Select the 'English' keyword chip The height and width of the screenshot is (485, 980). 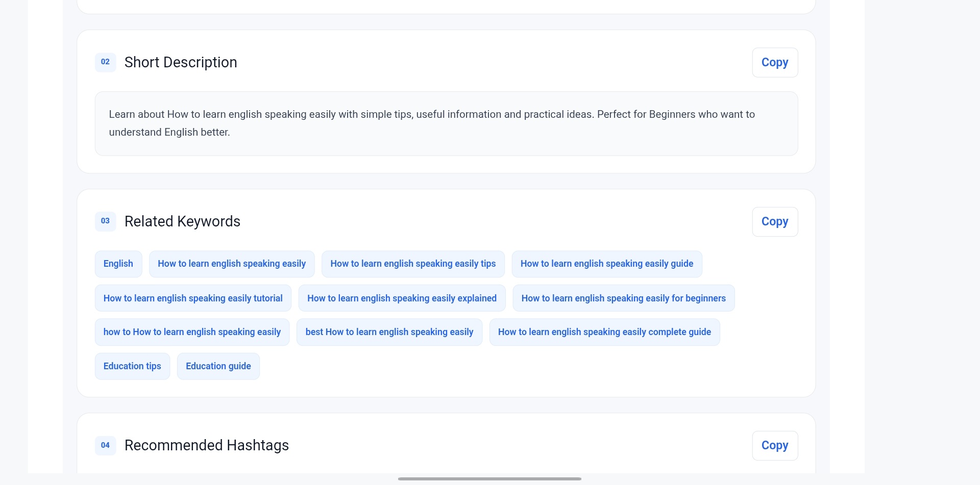(118, 264)
